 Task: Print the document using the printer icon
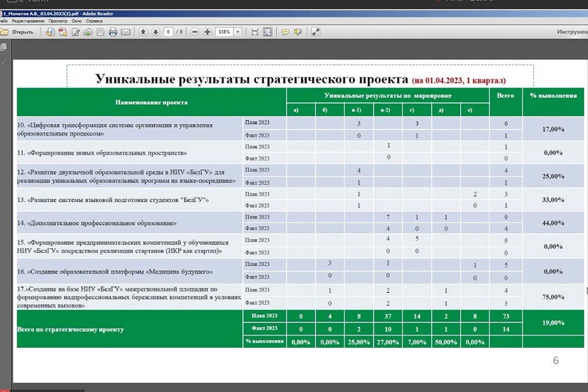(x=113, y=32)
